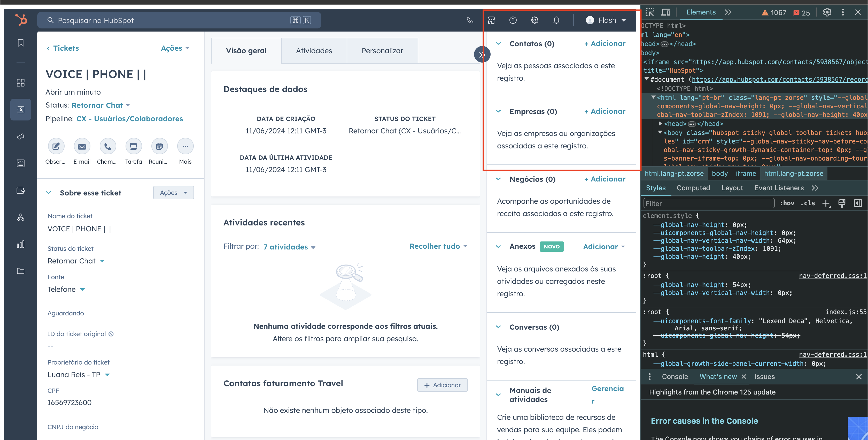Viewport: 868px width, 440px height.
Task: Open the marketing megaphone icon in the sidebar
Action: click(21, 136)
